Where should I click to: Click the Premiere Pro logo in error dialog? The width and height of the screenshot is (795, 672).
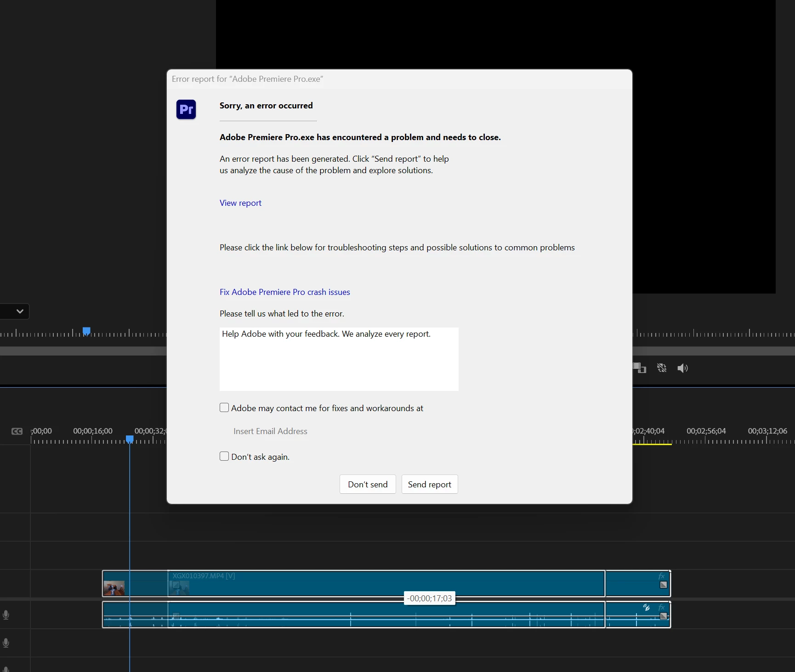tap(186, 109)
